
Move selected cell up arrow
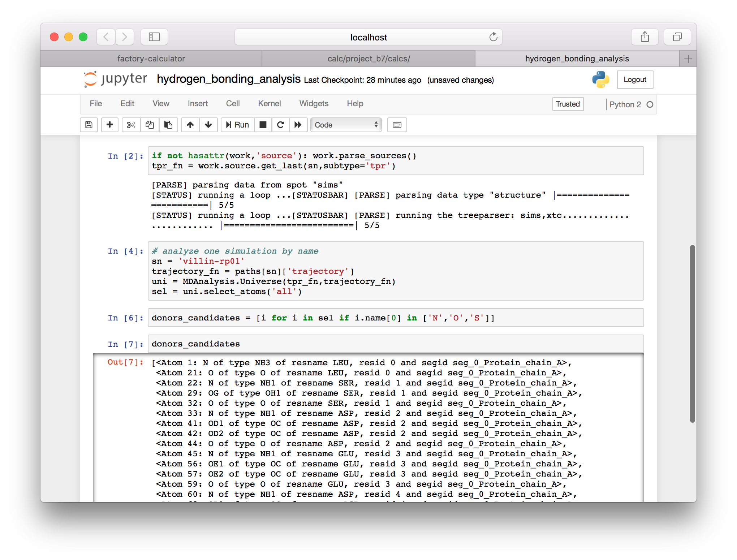[x=190, y=125]
